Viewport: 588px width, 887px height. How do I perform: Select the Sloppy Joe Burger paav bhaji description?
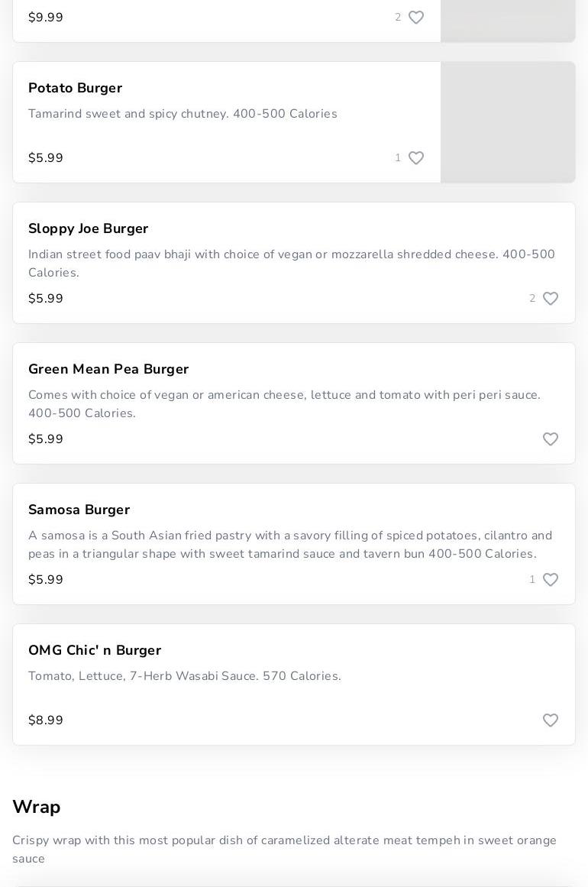pyautogui.click(x=292, y=264)
